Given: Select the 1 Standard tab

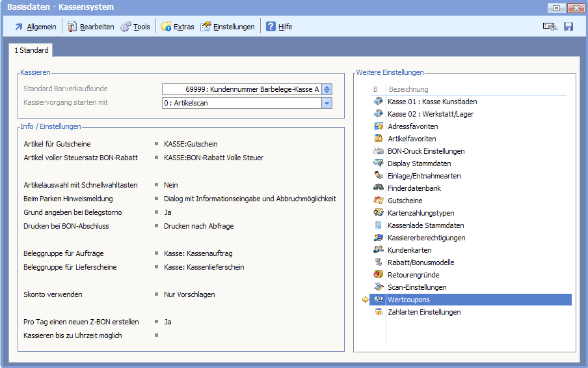Looking at the screenshot, I should (31, 50).
